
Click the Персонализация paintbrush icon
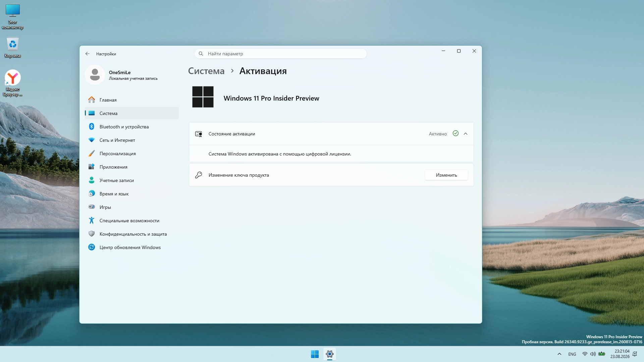coord(92,154)
